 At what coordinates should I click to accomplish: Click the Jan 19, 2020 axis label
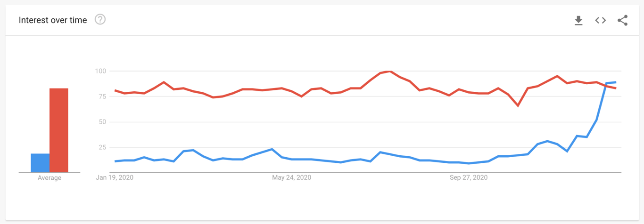114,177
